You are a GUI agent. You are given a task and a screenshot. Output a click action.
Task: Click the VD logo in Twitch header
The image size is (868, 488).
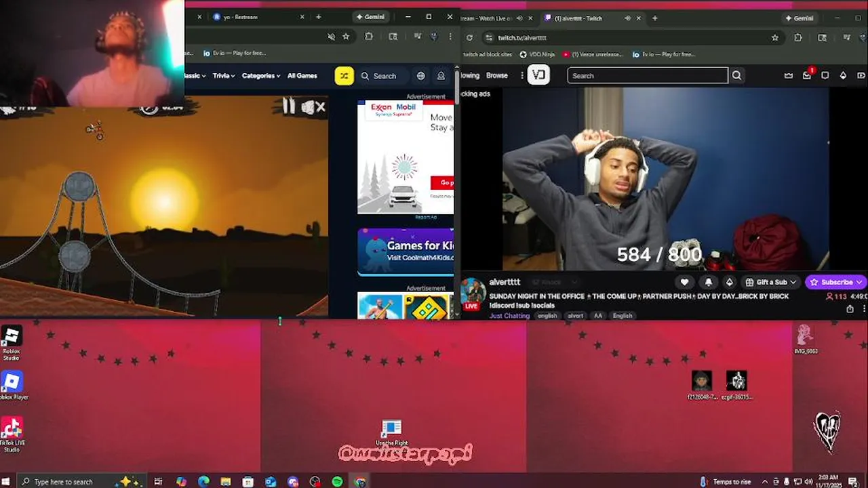(x=539, y=75)
